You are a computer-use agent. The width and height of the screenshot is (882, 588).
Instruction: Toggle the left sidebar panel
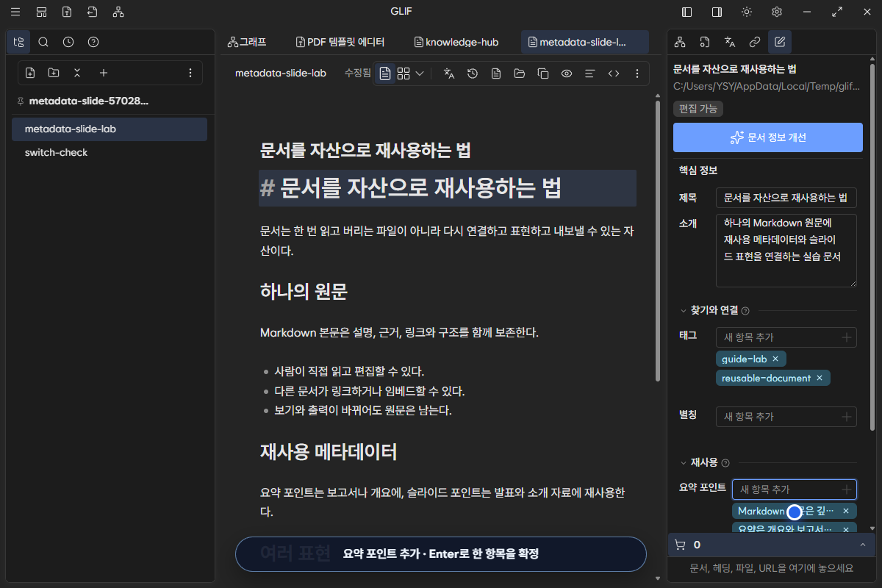coord(687,12)
